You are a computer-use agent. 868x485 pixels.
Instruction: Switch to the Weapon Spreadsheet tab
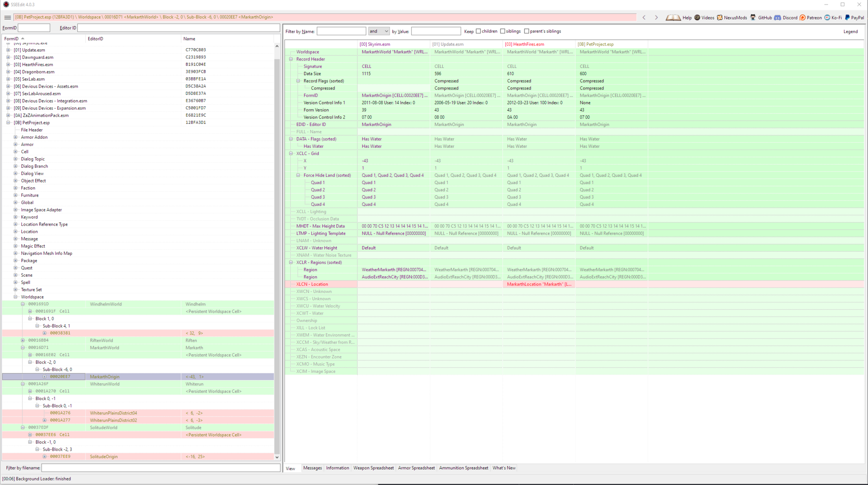click(373, 468)
